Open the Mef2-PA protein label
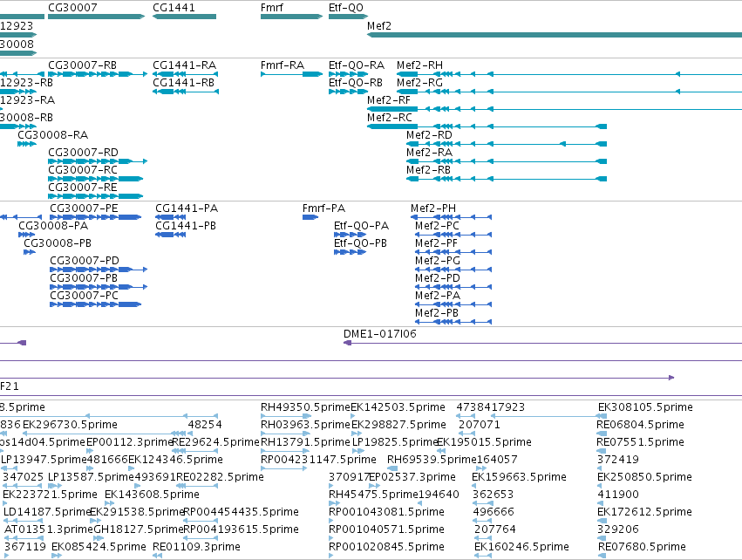 438,297
